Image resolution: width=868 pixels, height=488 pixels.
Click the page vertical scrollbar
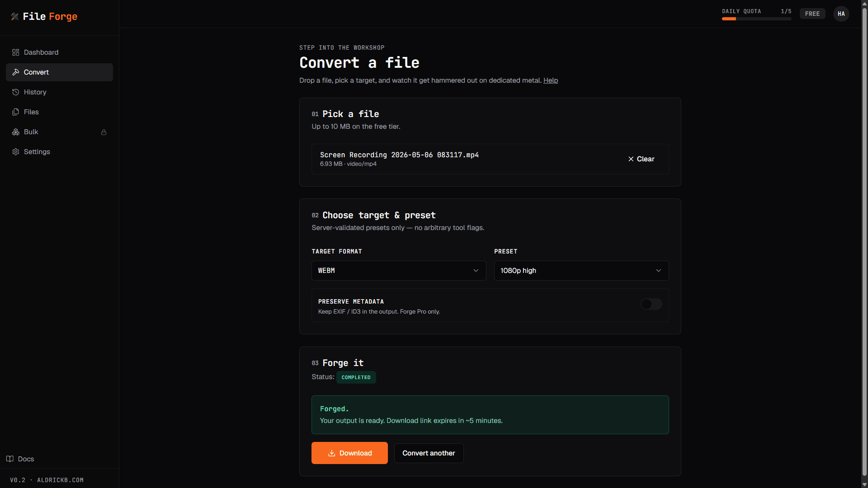864,242
